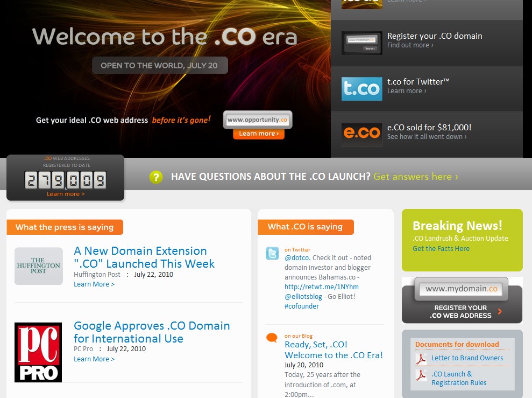The image size is (532, 398).
Task: Click the www.opportunity.co address field
Action: coord(258,120)
